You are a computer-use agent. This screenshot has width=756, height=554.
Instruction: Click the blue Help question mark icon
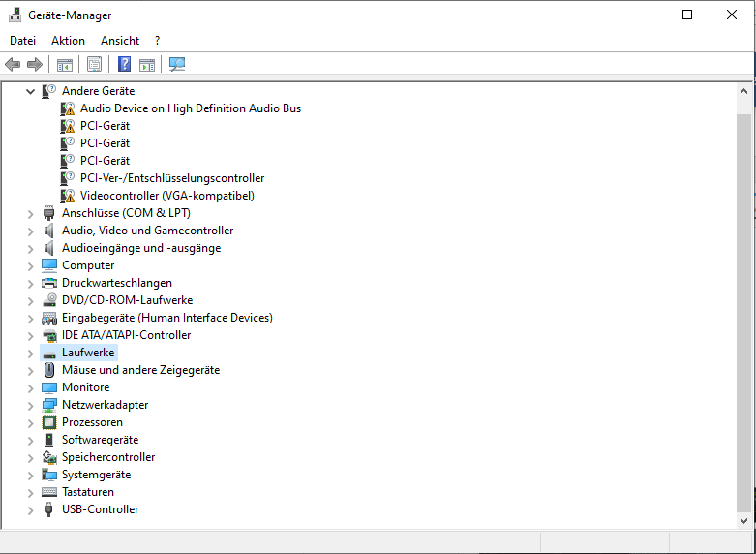tap(125, 64)
